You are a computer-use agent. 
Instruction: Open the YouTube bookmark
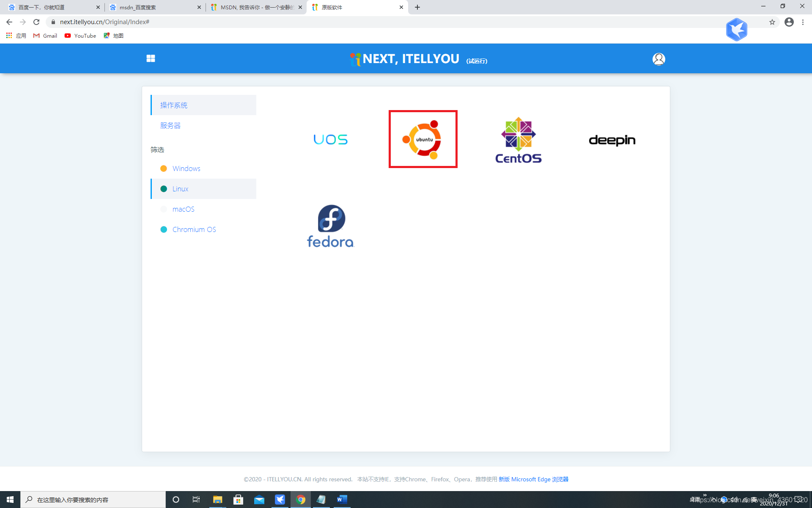[x=80, y=36]
